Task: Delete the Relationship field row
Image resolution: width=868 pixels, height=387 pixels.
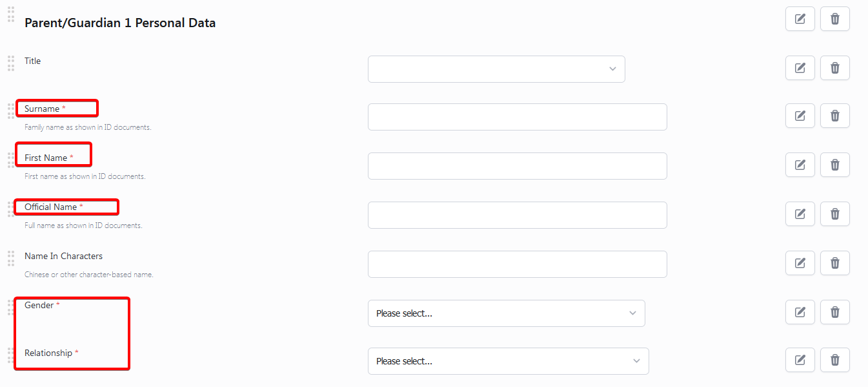Action: (835, 360)
